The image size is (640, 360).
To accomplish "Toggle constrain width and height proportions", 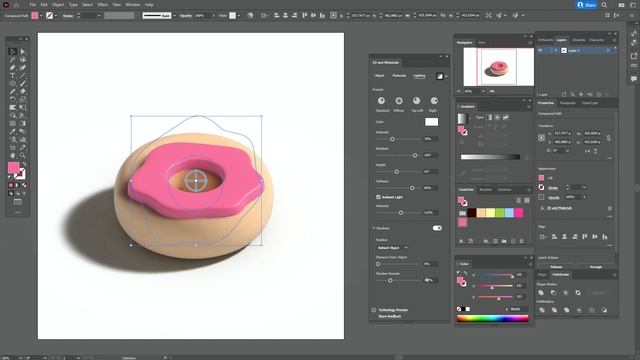I will pos(609,138).
